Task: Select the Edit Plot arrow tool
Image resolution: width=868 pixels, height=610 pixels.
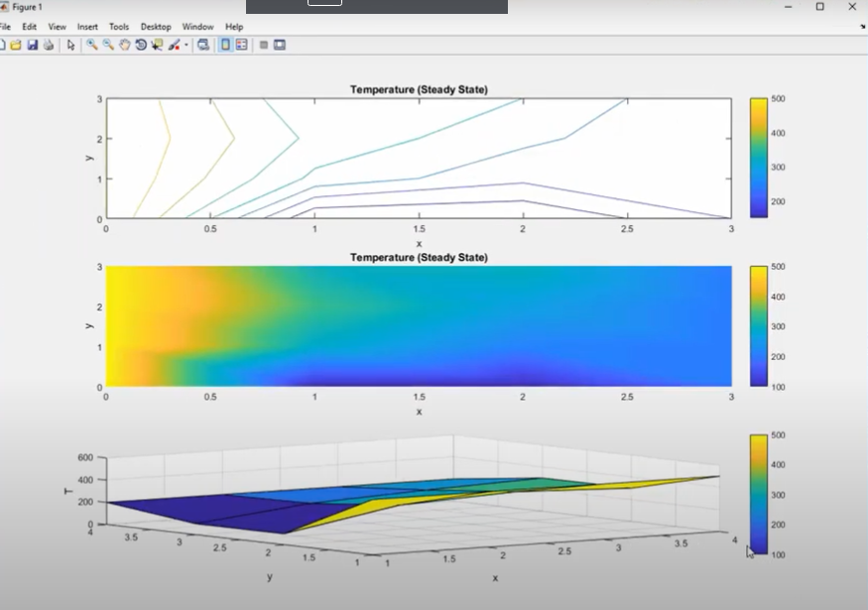Action: pos(71,44)
